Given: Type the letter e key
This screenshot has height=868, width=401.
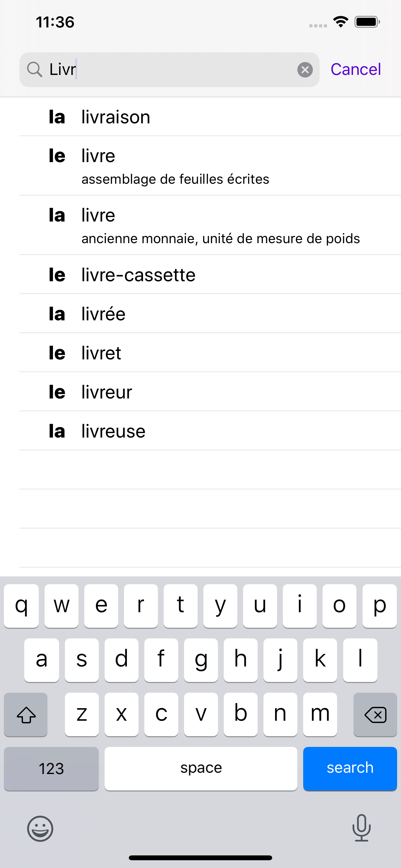Looking at the screenshot, I should (101, 606).
